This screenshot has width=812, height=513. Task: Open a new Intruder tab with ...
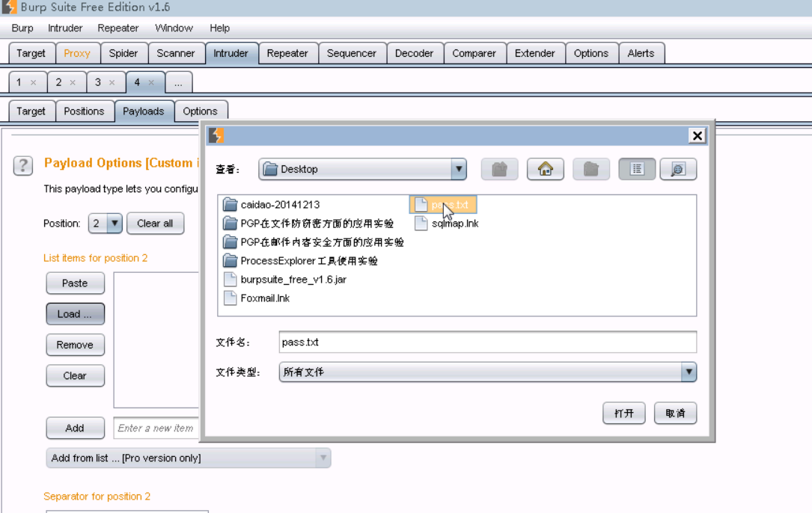(178, 83)
